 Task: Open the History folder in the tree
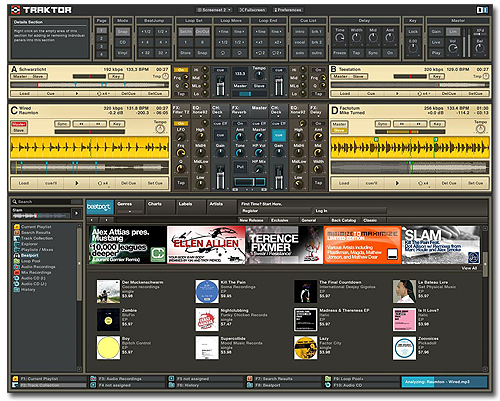pos(16,289)
